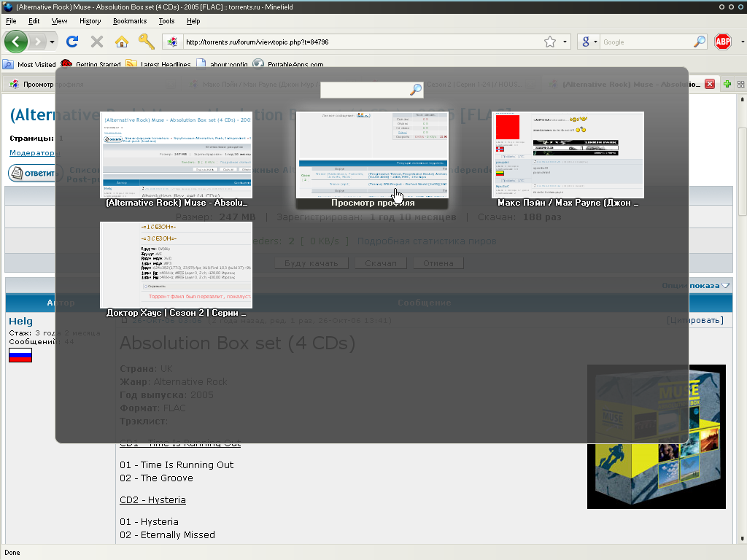This screenshot has width=747, height=560.
Task: Click the scroll down arrow of the page
Action: 742,539
